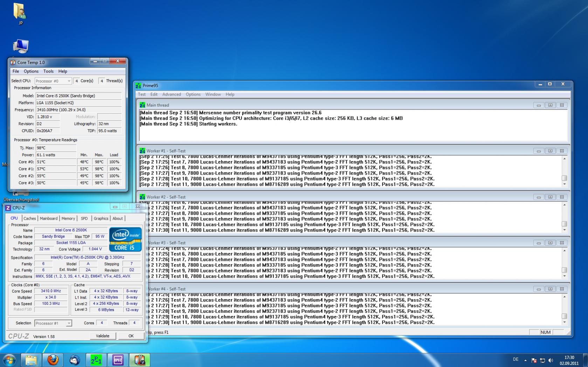
Task: Open the Windows Start menu
Action: coord(9,360)
